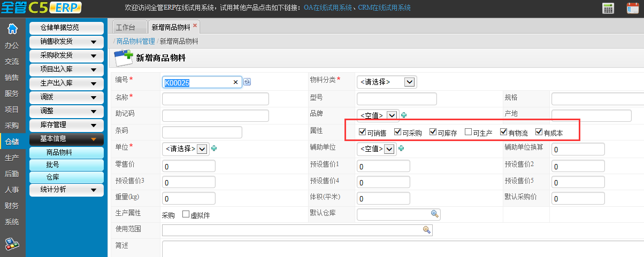Viewport: 644px width, 257px height.
Task: Select 批号 under 基本信息
Action: click(x=66, y=165)
